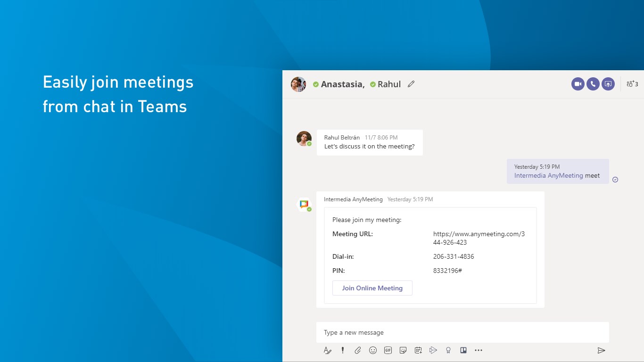Click Rahul Beltrán's message avatar
Viewport: 644px width, 362px height.
point(304,139)
